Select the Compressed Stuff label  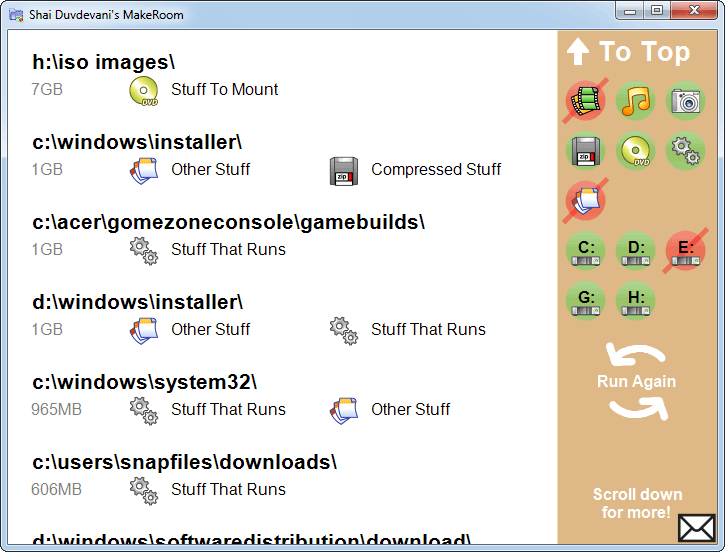click(436, 169)
